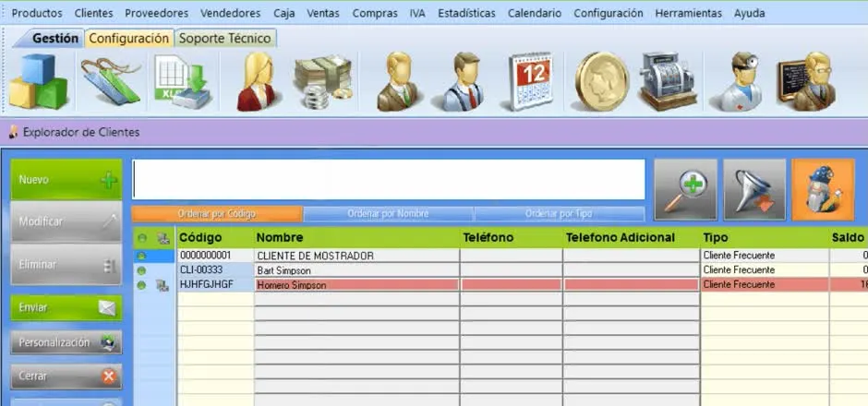Viewport: 868px width, 406px height.
Task: Click Cliente Frecuente type in Bart Simpson row
Action: (x=765, y=270)
